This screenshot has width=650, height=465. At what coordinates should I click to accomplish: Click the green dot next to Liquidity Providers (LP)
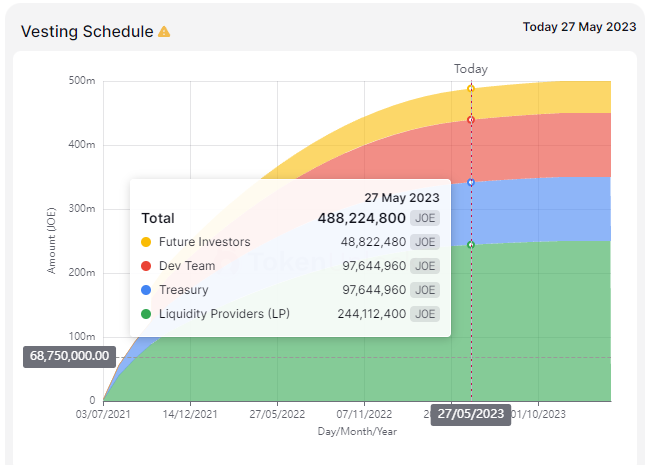click(x=146, y=314)
